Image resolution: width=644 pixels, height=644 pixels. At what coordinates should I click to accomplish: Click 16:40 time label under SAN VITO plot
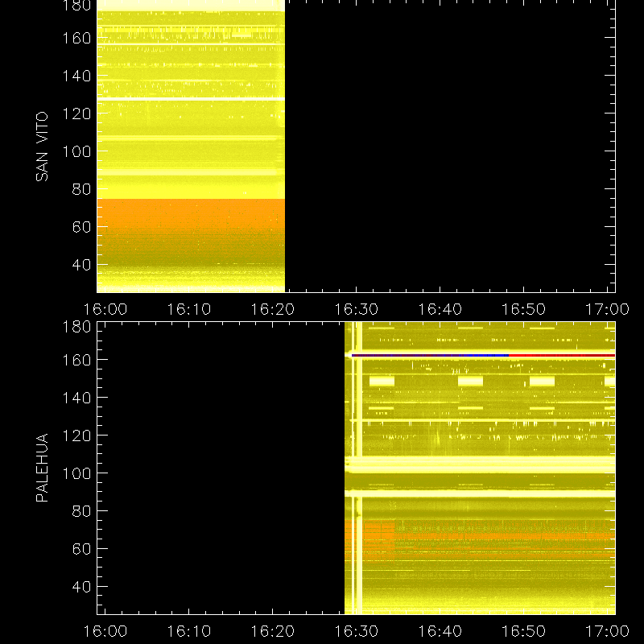tap(440, 309)
